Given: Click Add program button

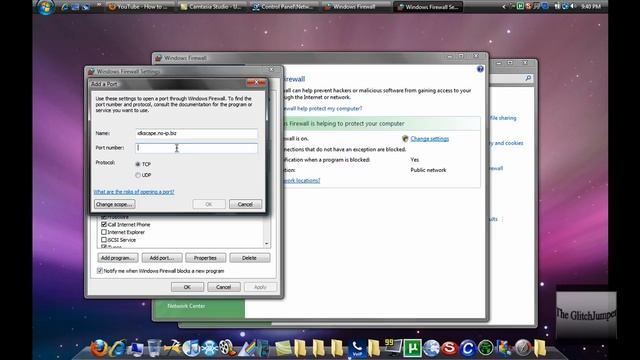Looking at the screenshot, I should point(118,258).
